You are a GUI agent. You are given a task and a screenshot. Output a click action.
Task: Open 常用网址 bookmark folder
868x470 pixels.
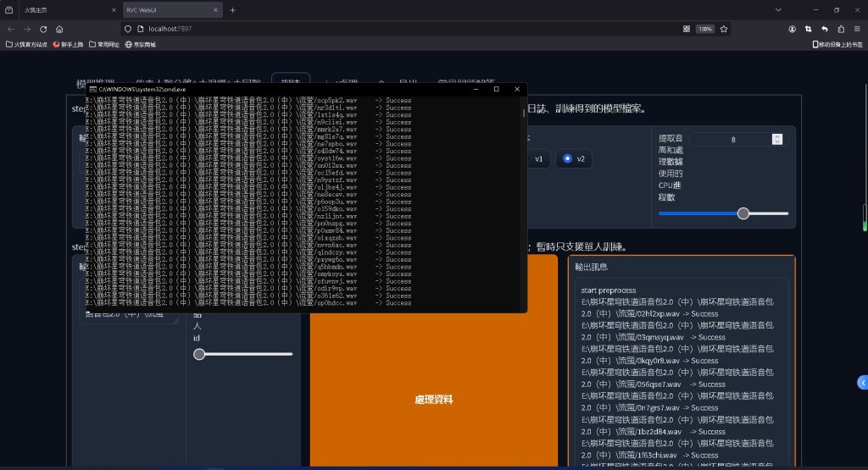[104, 44]
